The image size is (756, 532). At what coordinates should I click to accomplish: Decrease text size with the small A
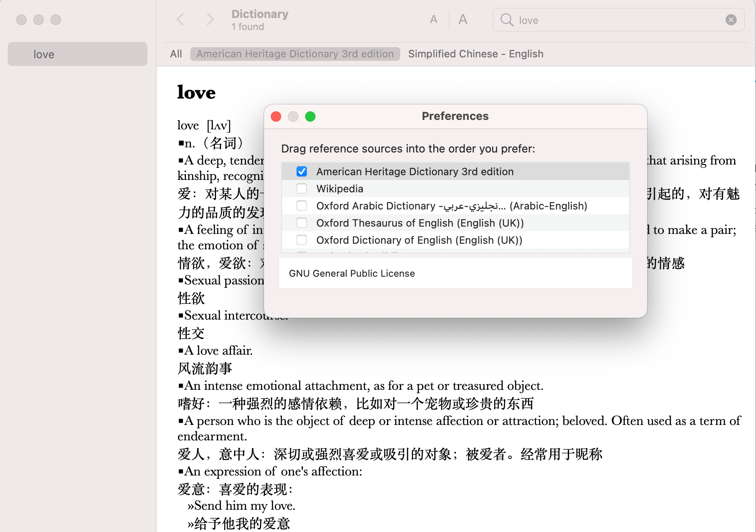(x=434, y=19)
